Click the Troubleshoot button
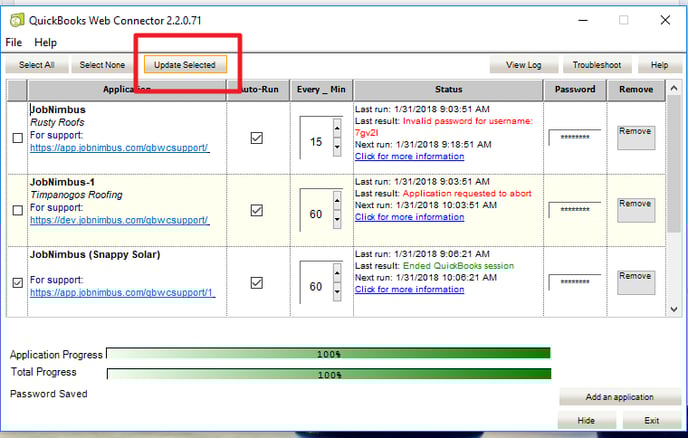688x438 pixels. click(x=597, y=65)
